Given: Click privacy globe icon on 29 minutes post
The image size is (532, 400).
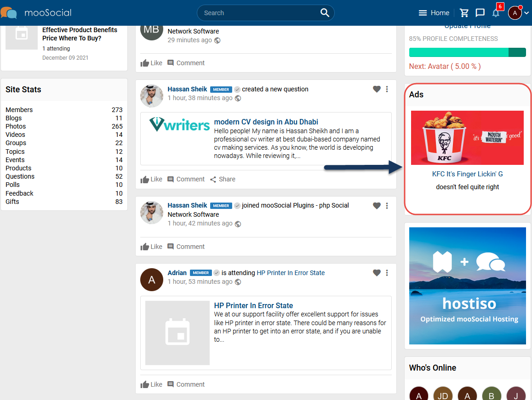Looking at the screenshot, I should tap(217, 40).
